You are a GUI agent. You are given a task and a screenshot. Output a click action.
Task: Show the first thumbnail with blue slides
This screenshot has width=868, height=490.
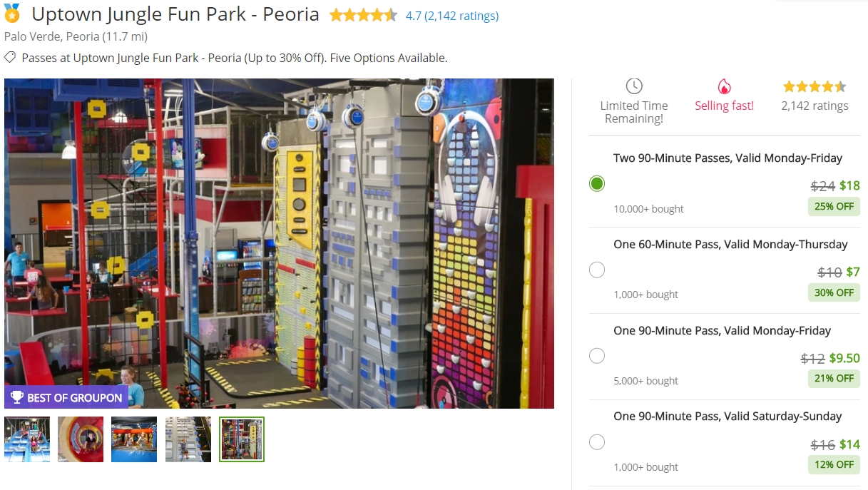[27, 439]
